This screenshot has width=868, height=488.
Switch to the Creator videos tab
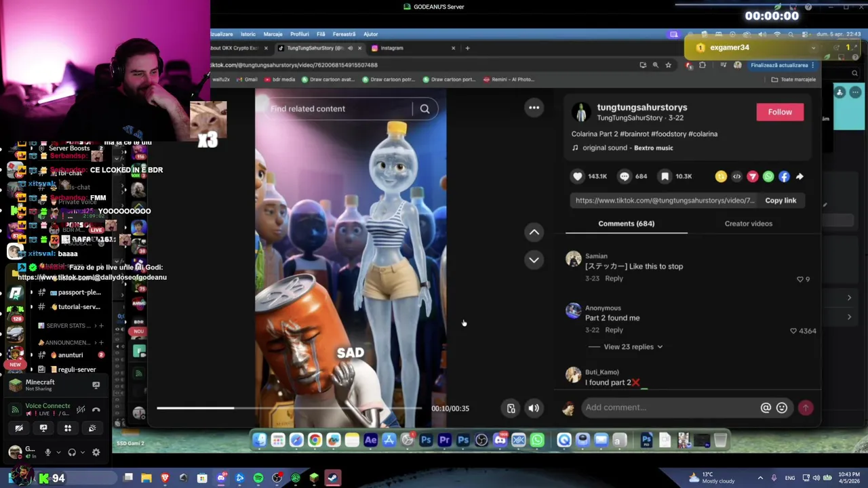point(748,224)
